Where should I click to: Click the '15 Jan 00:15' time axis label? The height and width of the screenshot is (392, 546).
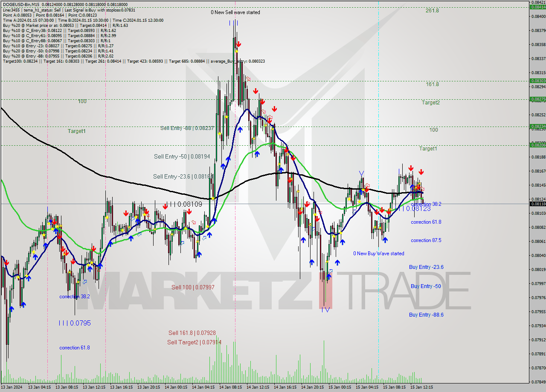tap(340, 387)
